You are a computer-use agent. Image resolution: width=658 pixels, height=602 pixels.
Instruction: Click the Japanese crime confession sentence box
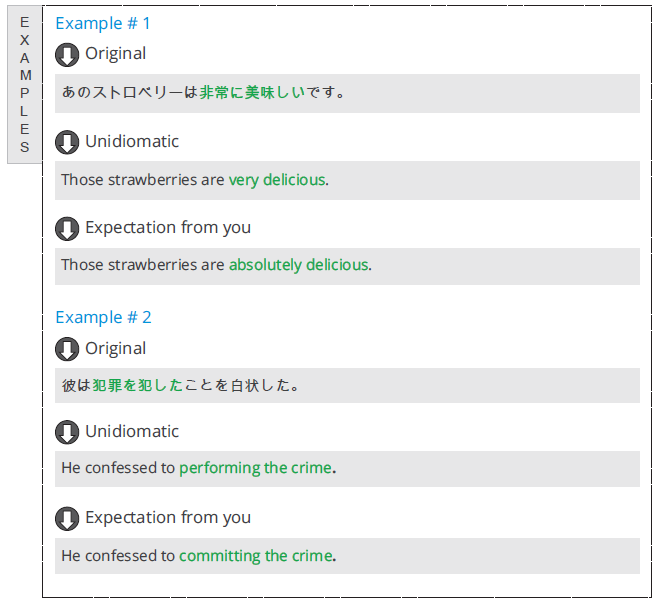pos(347,386)
